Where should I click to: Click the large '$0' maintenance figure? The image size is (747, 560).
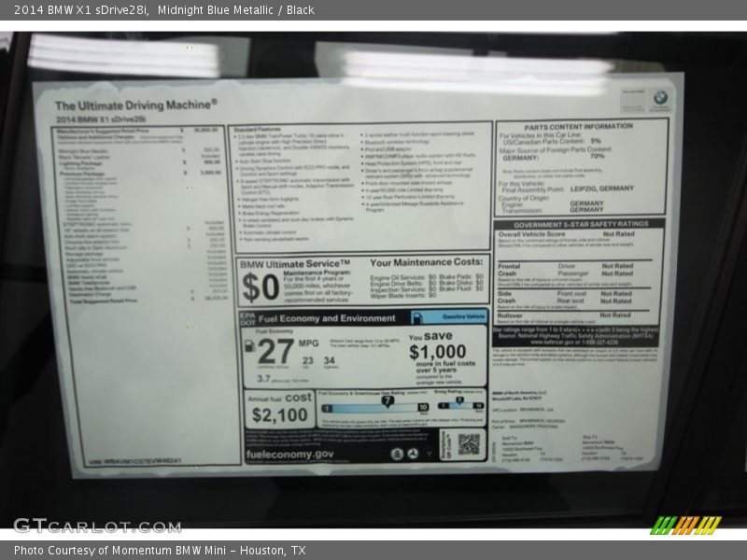261,287
